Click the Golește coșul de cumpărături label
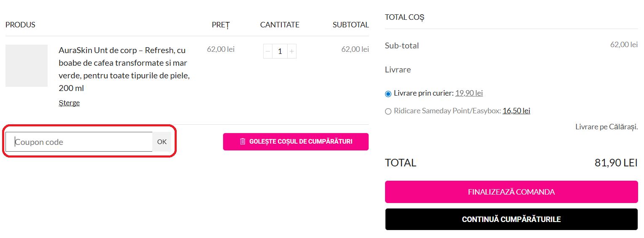The image size is (644, 238). click(301, 142)
